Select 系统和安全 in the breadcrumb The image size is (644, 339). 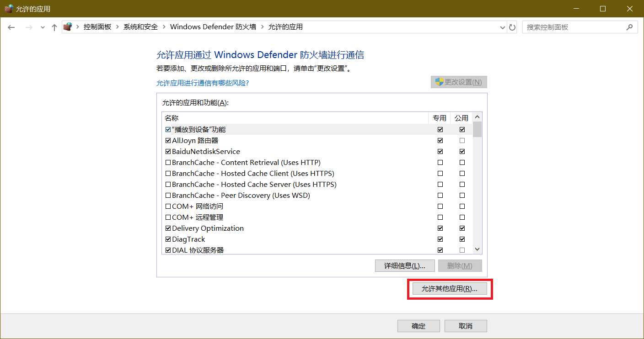pyautogui.click(x=140, y=27)
